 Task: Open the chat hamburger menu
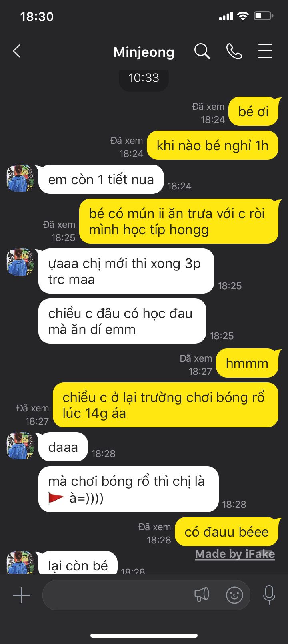click(x=265, y=51)
